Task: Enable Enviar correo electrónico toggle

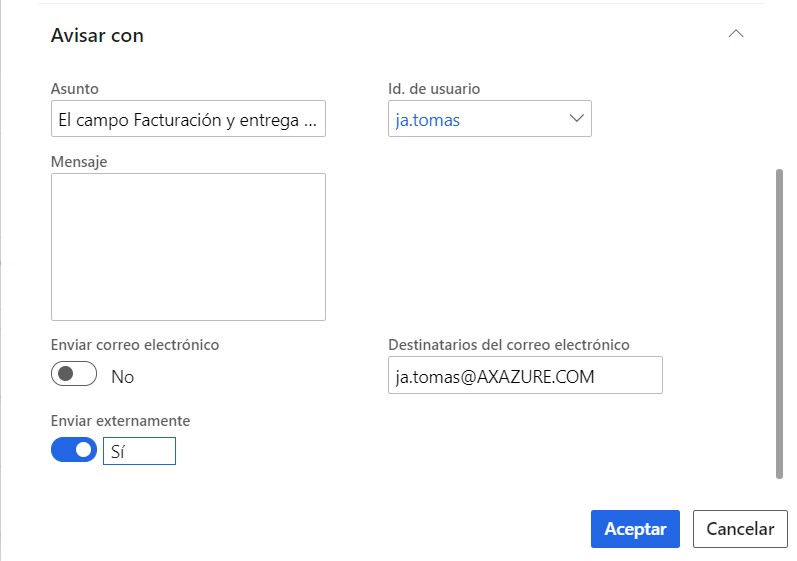Action: click(x=74, y=374)
